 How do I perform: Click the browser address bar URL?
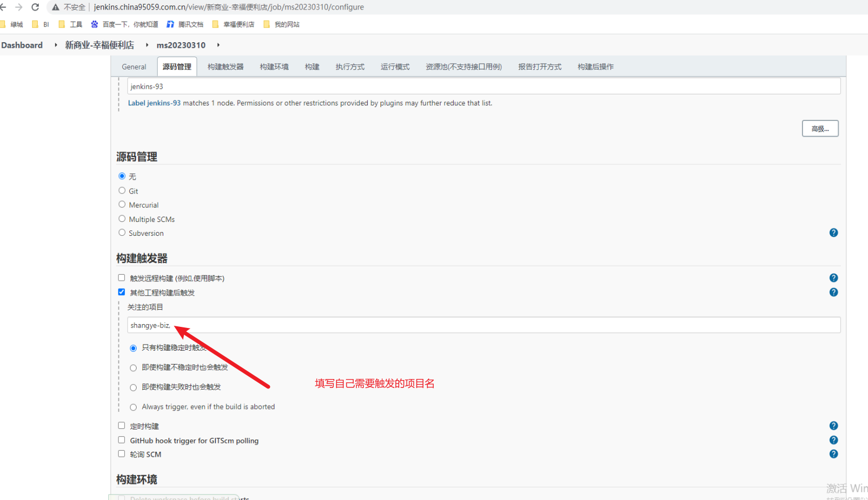[229, 7]
